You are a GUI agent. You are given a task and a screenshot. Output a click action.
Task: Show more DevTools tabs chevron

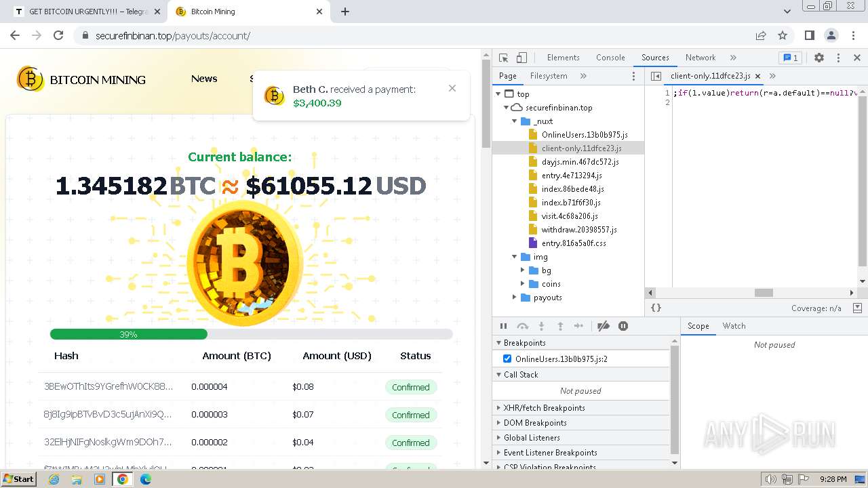pyautogui.click(x=733, y=58)
